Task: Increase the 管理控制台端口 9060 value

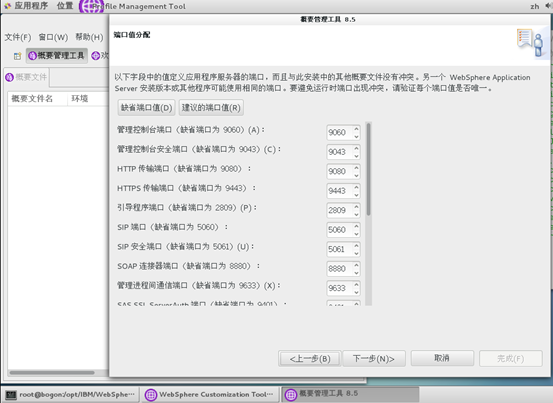Action: click(356, 129)
